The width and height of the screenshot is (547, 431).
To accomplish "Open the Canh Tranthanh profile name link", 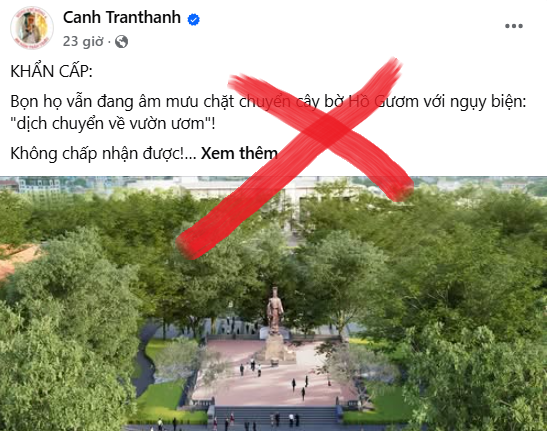I will pyautogui.click(x=122, y=17).
